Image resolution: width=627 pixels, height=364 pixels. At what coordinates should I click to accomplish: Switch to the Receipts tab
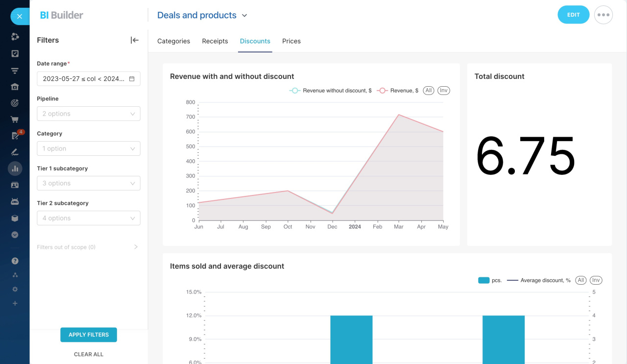click(x=215, y=41)
